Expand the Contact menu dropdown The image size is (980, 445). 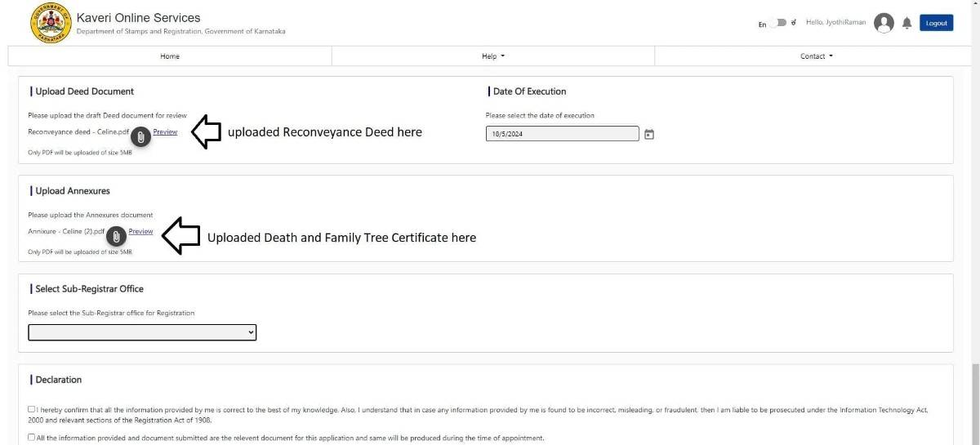(x=816, y=56)
